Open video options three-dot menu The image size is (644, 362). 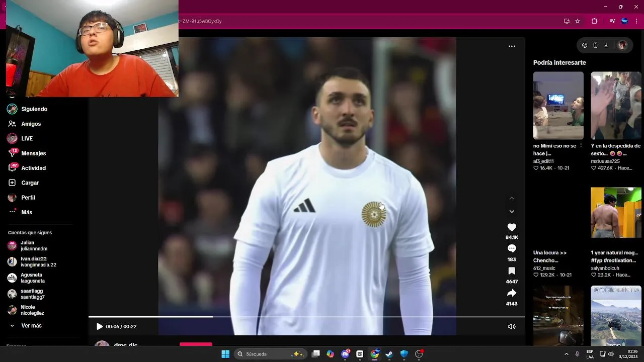[x=512, y=46]
